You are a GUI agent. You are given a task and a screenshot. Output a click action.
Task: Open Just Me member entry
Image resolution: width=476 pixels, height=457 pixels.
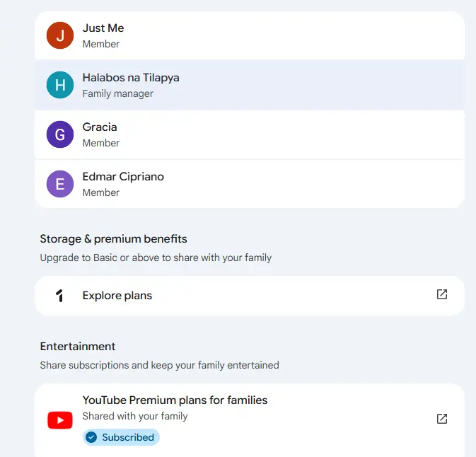click(x=250, y=35)
